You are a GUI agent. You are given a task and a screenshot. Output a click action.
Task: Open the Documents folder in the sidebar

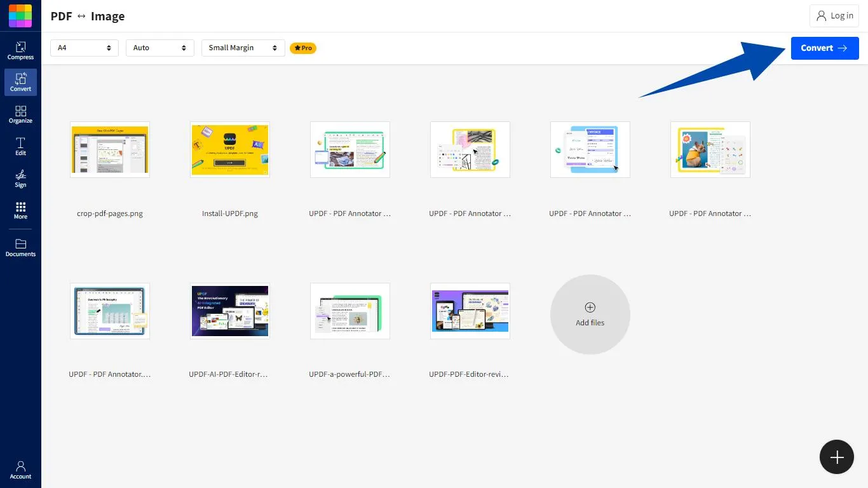[20, 247]
